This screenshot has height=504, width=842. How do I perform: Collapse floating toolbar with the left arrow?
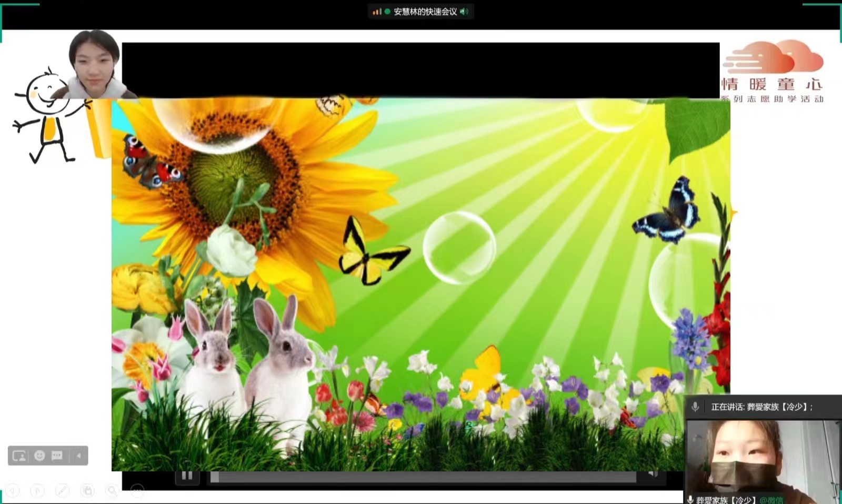79,456
